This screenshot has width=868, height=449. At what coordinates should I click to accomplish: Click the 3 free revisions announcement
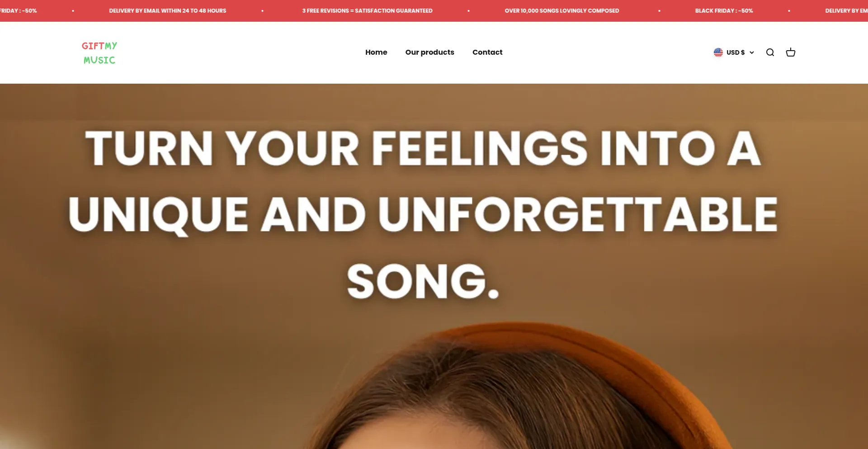[x=367, y=11]
